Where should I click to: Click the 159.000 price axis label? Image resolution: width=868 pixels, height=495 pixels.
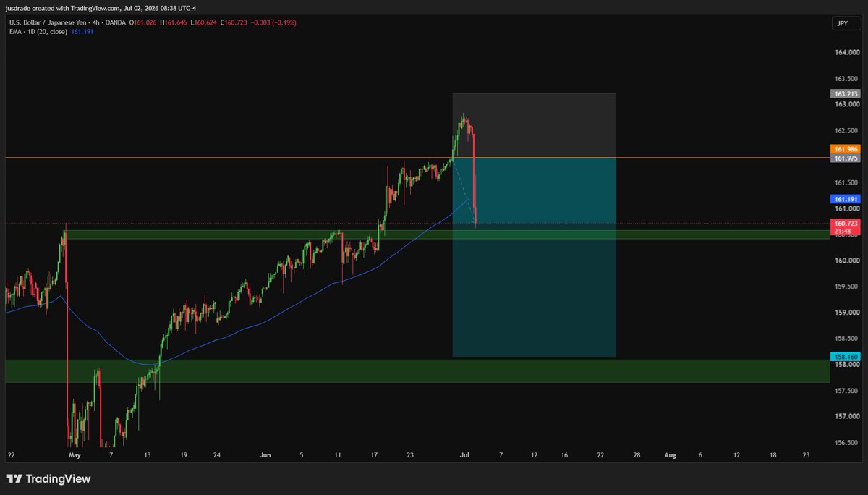click(x=846, y=313)
